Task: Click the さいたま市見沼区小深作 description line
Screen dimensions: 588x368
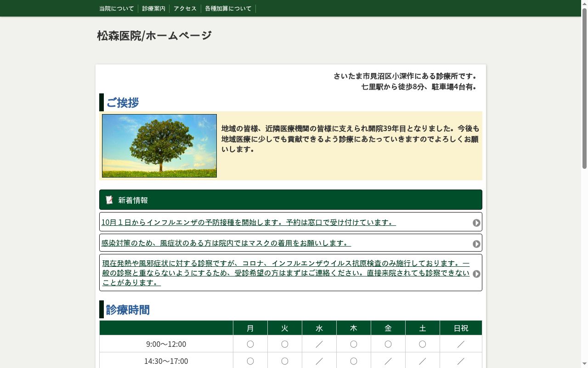Action: (405, 76)
